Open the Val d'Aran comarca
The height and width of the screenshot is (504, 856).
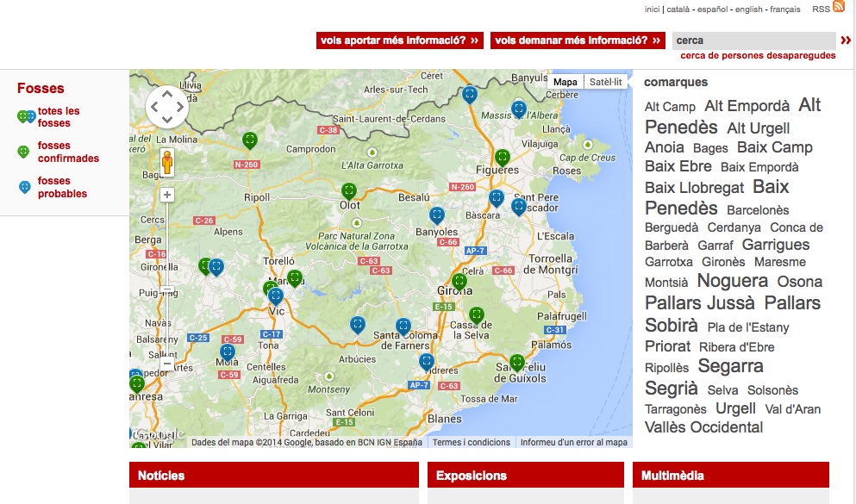(793, 409)
